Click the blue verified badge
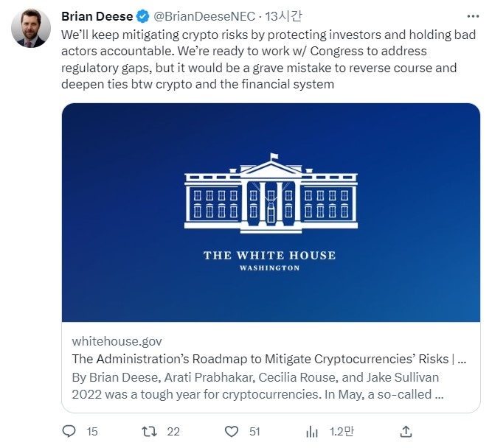Image resolution: width=492 pixels, height=448 pixels. pos(143,17)
